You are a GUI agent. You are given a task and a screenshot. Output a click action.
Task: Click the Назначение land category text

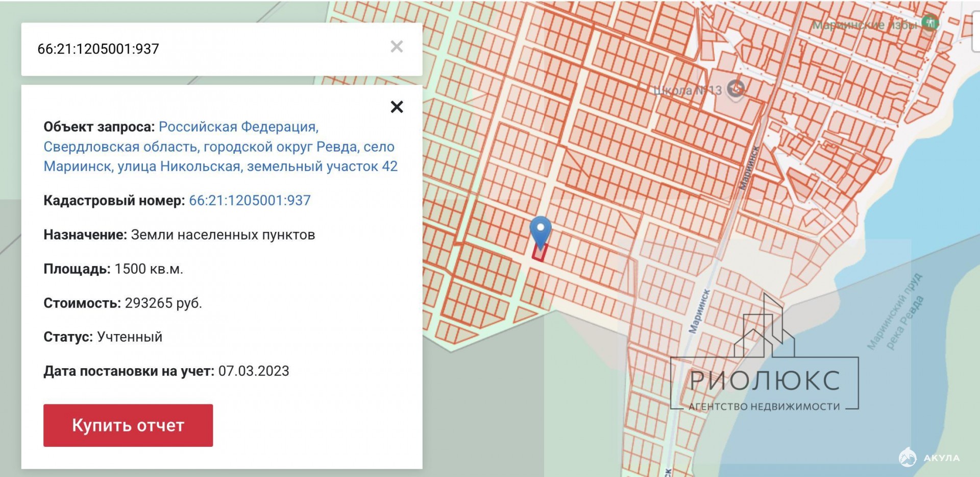[x=223, y=234]
